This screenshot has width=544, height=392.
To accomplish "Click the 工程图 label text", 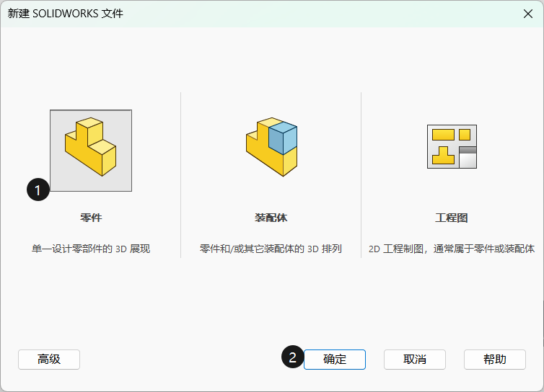I will pos(452,218).
